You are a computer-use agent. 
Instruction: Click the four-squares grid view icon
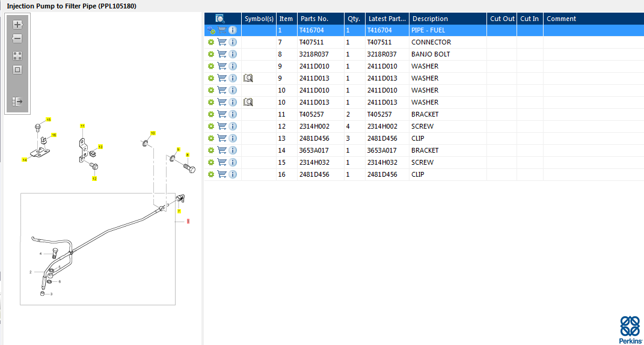coord(17,55)
